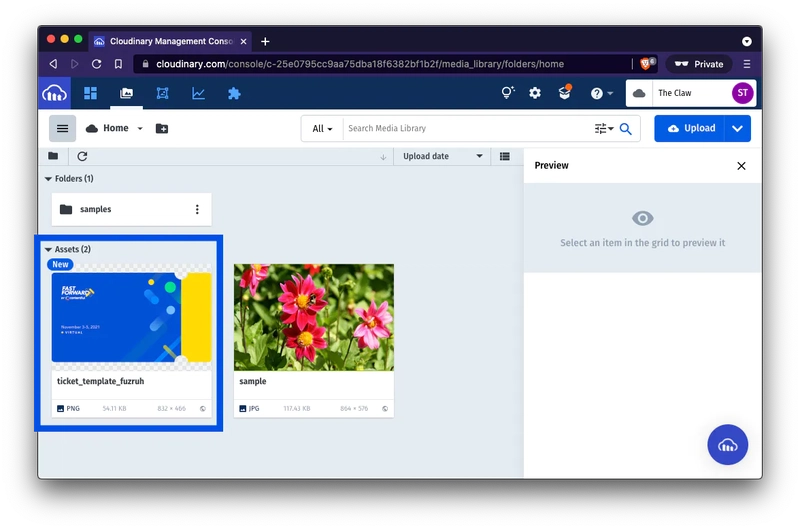Image resolution: width=800 pixels, height=529 pixels.
Task: Click the lightbulb tips icon
Action: point(508,93)
